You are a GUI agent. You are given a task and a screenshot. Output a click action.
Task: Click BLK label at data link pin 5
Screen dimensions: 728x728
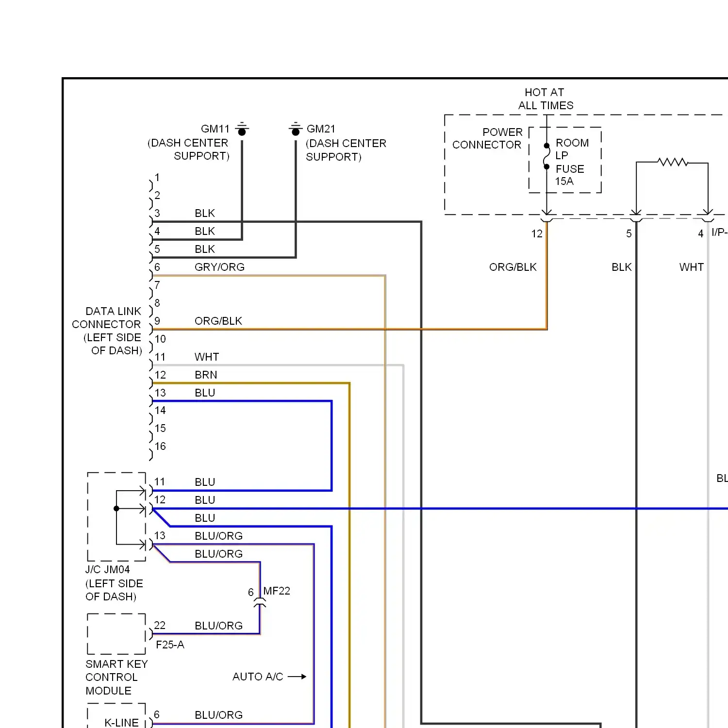point(205,249)
